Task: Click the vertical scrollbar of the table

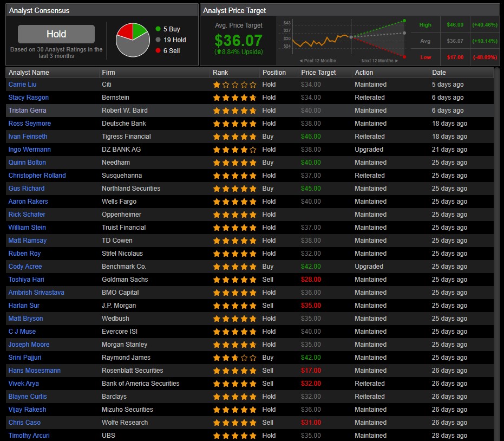Action: click(498, 254)
